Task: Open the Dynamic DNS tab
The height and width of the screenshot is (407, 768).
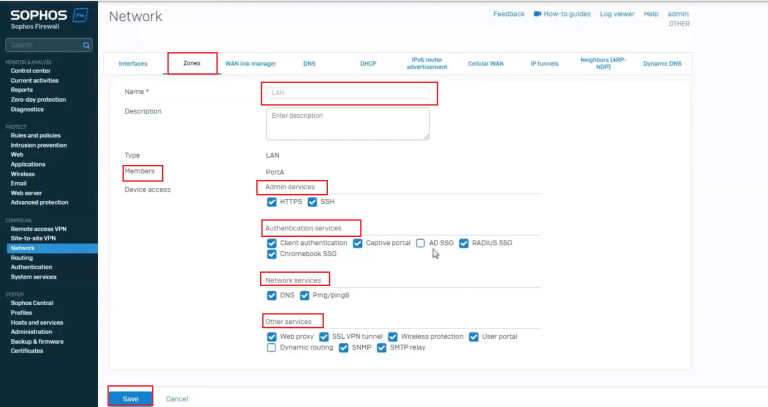Action: point(662,64)
